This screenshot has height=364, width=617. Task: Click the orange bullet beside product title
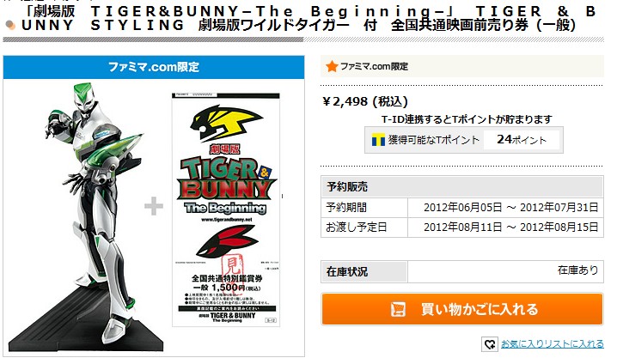point(10,26)
